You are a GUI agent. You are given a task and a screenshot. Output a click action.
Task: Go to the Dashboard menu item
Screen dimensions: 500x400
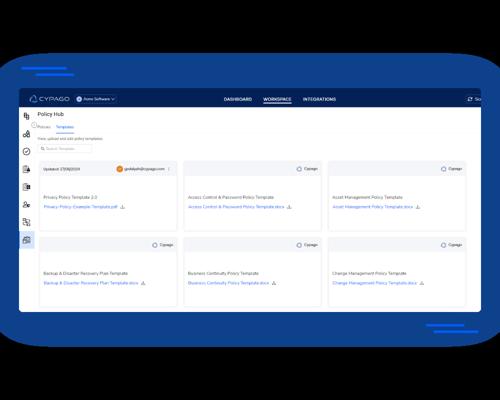(x=238, y=99)
